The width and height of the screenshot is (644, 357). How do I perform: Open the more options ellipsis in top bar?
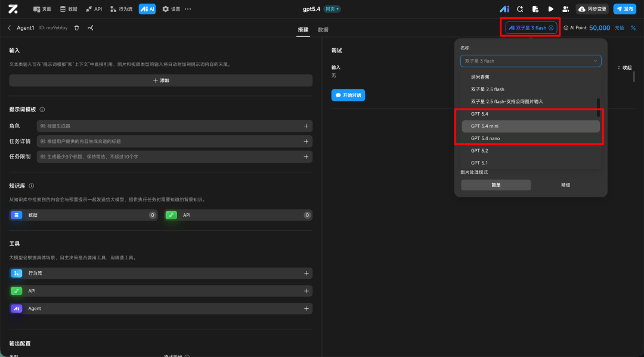pos(188,9)
